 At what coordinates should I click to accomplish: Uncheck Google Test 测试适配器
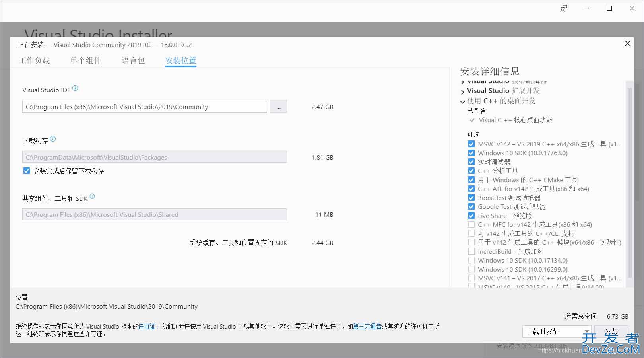(471, 207)
